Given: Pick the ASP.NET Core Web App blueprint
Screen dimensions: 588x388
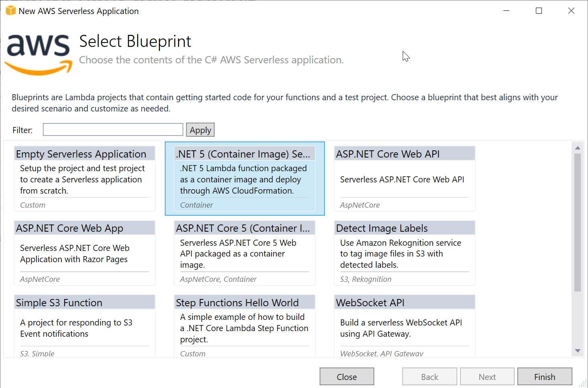Looking at the screenshot, I should (85, 253).
